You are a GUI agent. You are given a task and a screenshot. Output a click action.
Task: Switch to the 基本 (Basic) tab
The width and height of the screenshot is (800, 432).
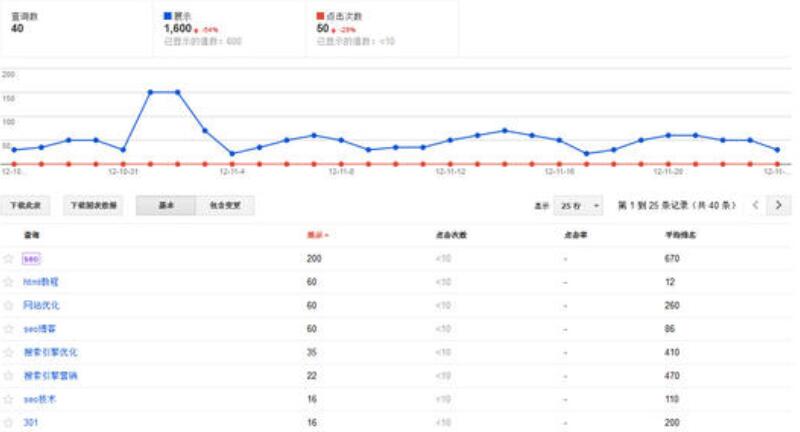(166, 205)
